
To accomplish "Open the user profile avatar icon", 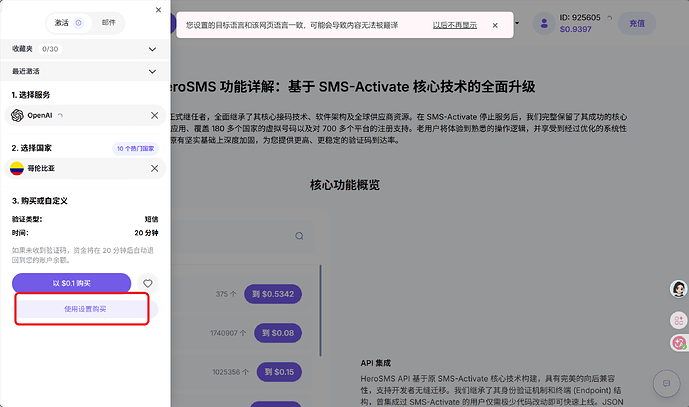I will 544,23.
